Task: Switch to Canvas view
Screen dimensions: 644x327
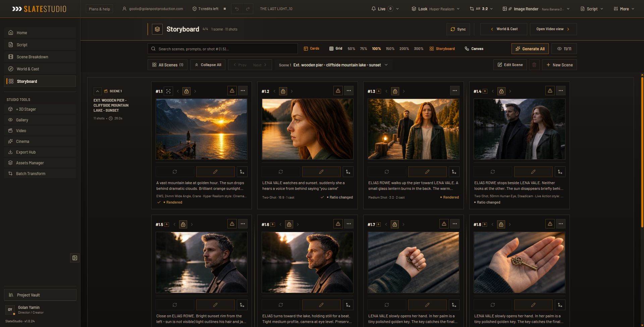Action: click(x=474, y=49)
